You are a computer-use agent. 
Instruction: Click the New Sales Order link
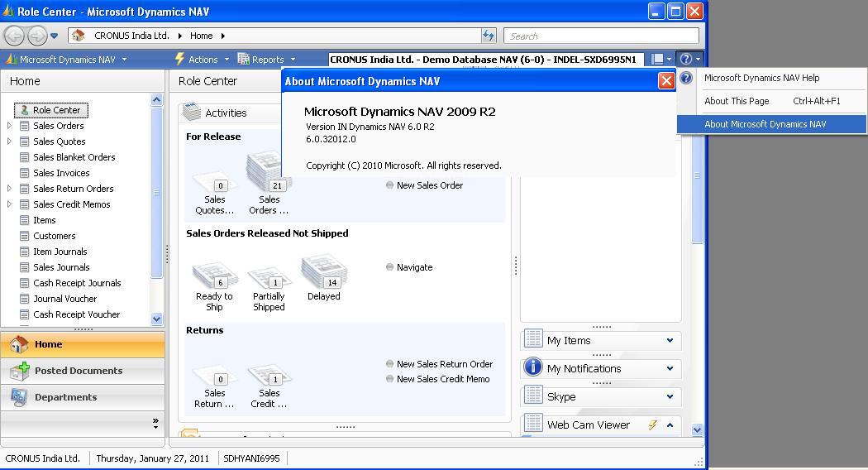click(430, 185)
